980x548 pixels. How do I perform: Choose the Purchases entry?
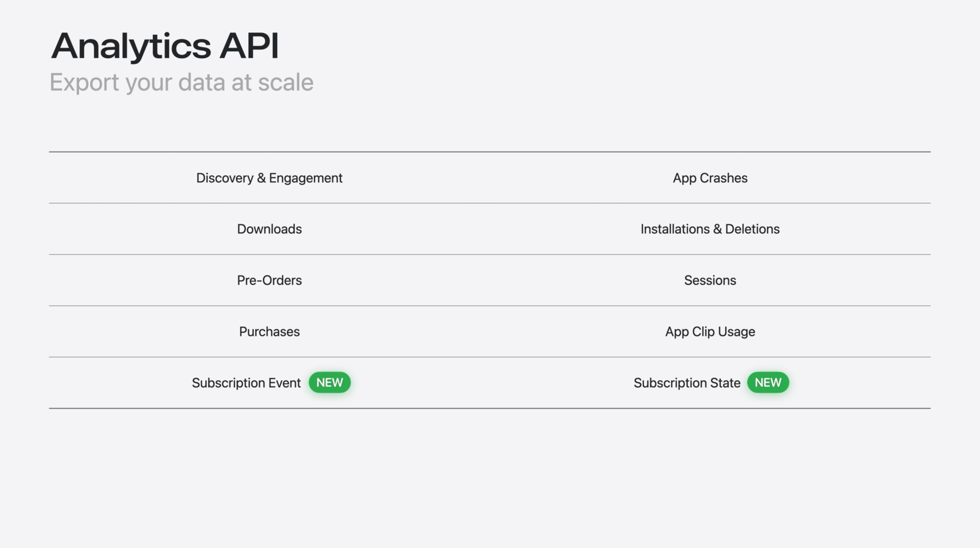tap(269, 332)
